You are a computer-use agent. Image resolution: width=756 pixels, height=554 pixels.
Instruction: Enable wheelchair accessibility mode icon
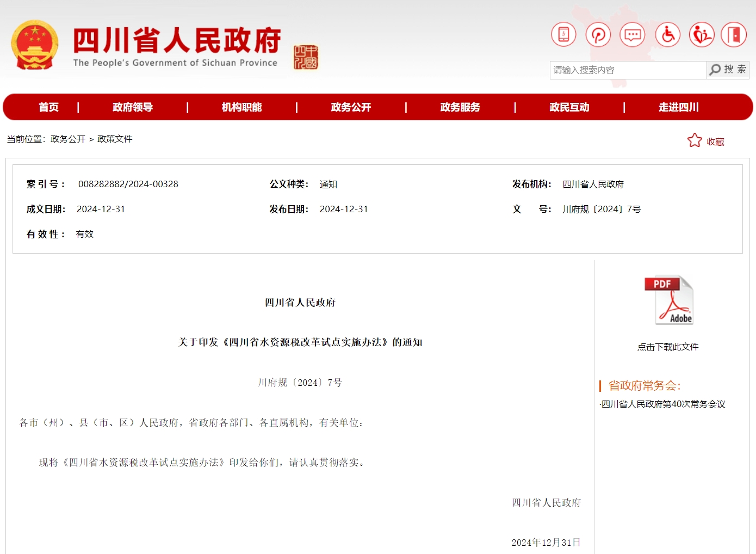(x=667, y=35)
